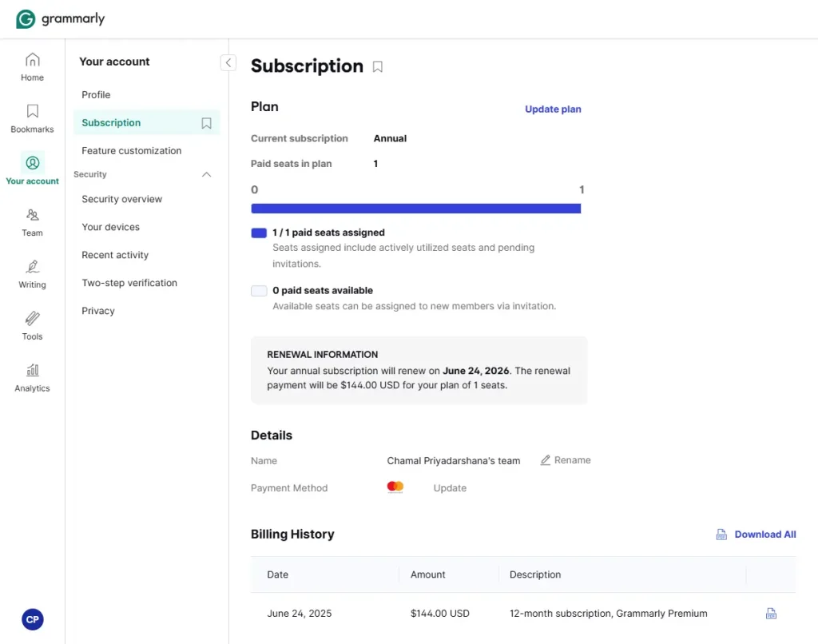The height and width of the screenshot is (644, 818).
Task: Click the Update plan link
Action: tap(553, 109)
